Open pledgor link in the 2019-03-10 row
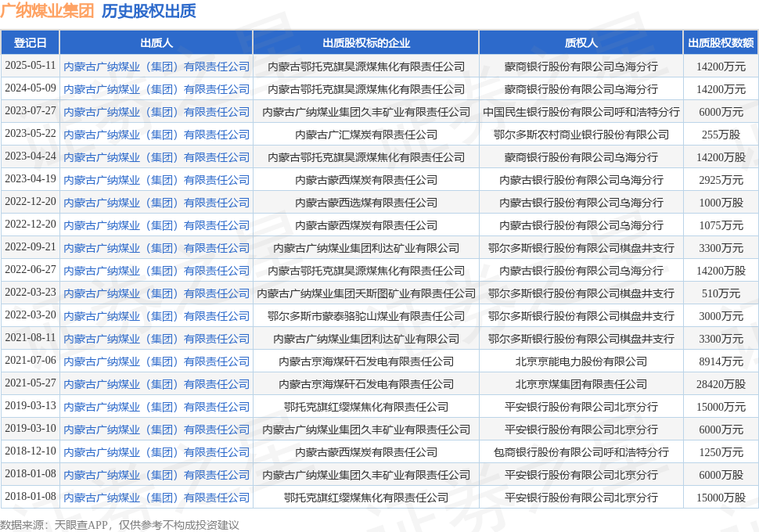759x532 pixels. pyautogui.click(x=156, y=430)
